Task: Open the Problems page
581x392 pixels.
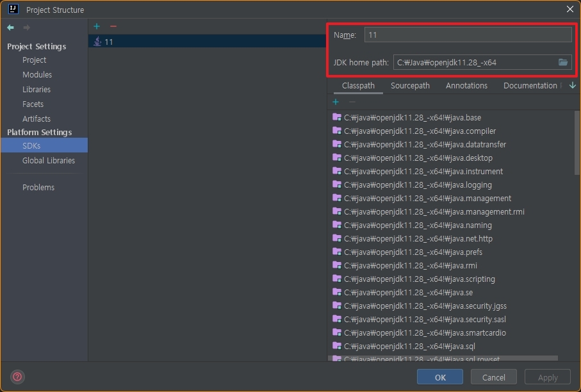Action: (x=38, y=188)
